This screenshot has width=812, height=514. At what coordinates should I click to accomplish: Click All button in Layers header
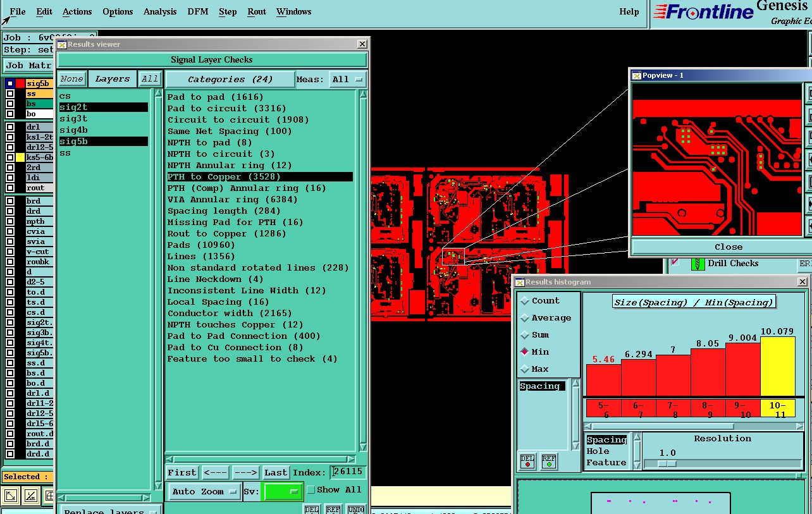pos(150,79)
